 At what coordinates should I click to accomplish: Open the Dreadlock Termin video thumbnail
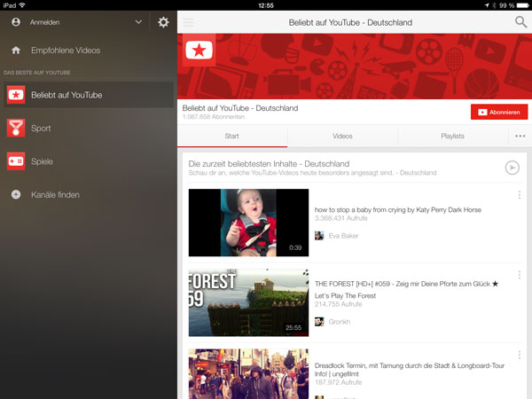point(248,374)
